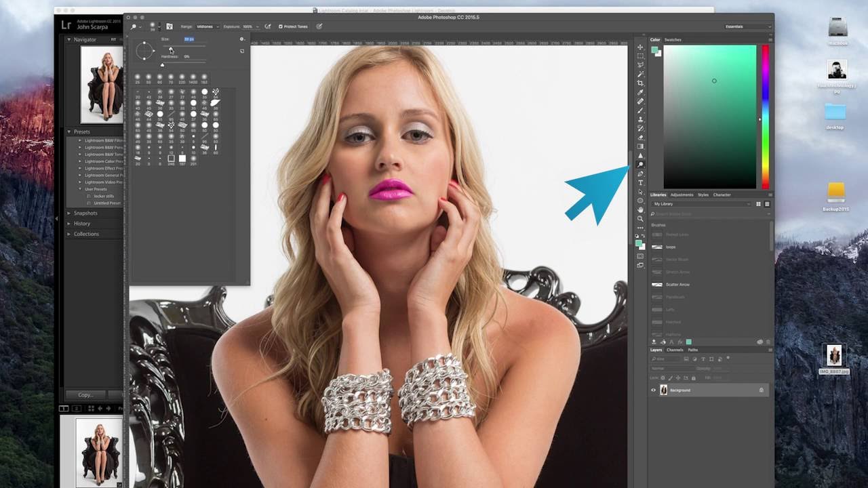The image size is (868, 488).
Task: Collapse the Lightroom Navigator panel
Action: pos(68,40)
